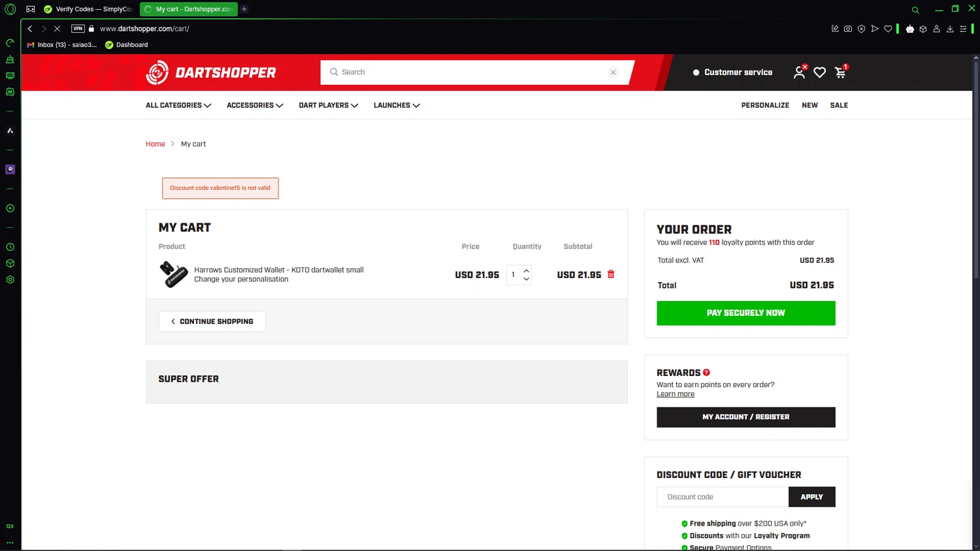Viewport: 980px width, 551px height.
Task: Go back to the previous page
Action: tap(29, 29)
